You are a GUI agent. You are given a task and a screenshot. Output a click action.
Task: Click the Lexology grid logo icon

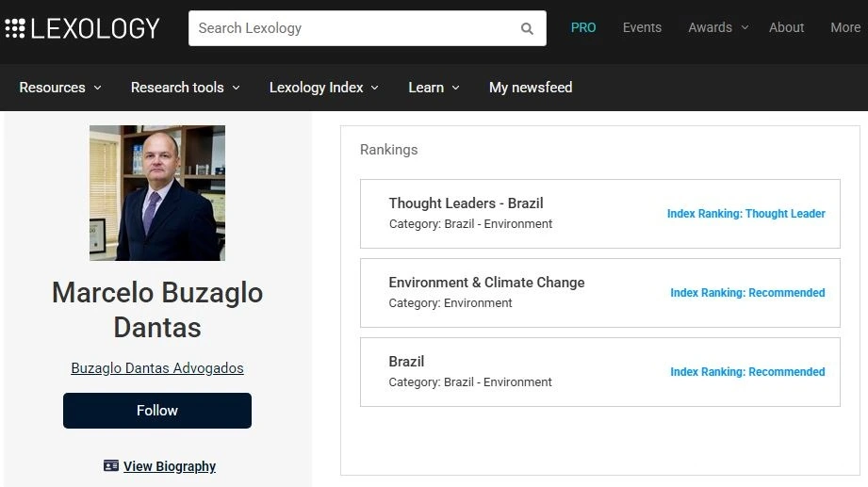tap(15, 28)
